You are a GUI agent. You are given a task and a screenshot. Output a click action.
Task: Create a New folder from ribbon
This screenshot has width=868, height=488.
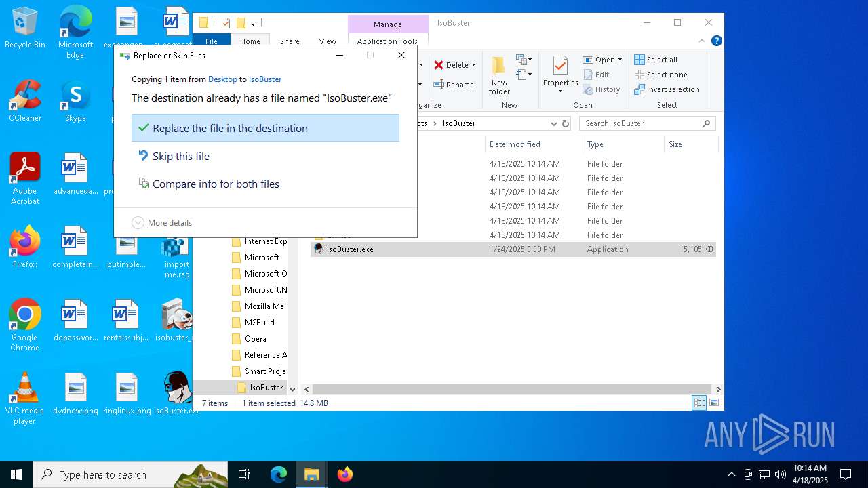pyautogui.click(x=499, y=76)
